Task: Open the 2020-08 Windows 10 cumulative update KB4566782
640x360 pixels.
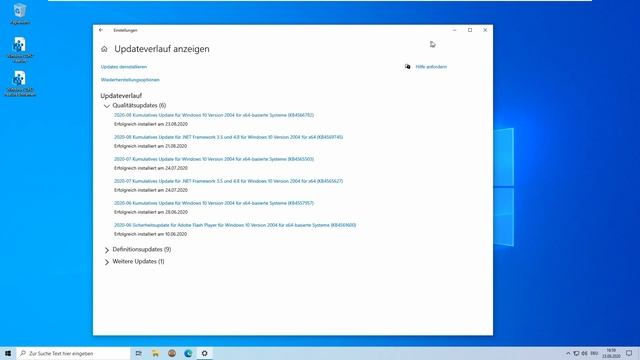Action: coord(214,115)
